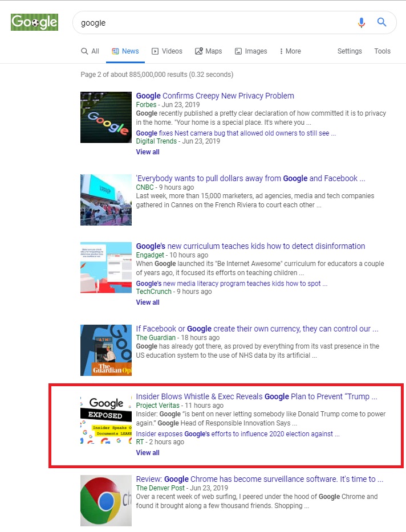The width and height of the screenshot is (406, 532).
Task: Click 'The Guardian - 18 hours ago' source line
Action: pyautogui.click(x=178, y=338)
